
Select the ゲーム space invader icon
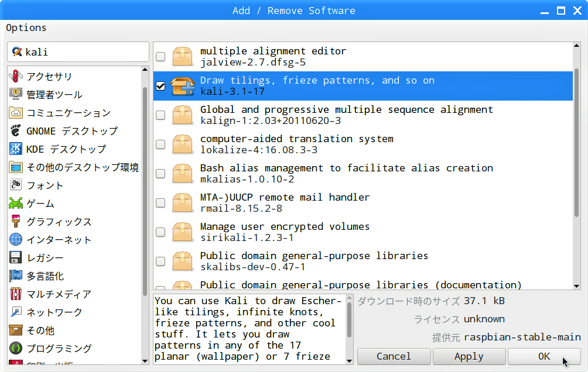coord(16,203)
